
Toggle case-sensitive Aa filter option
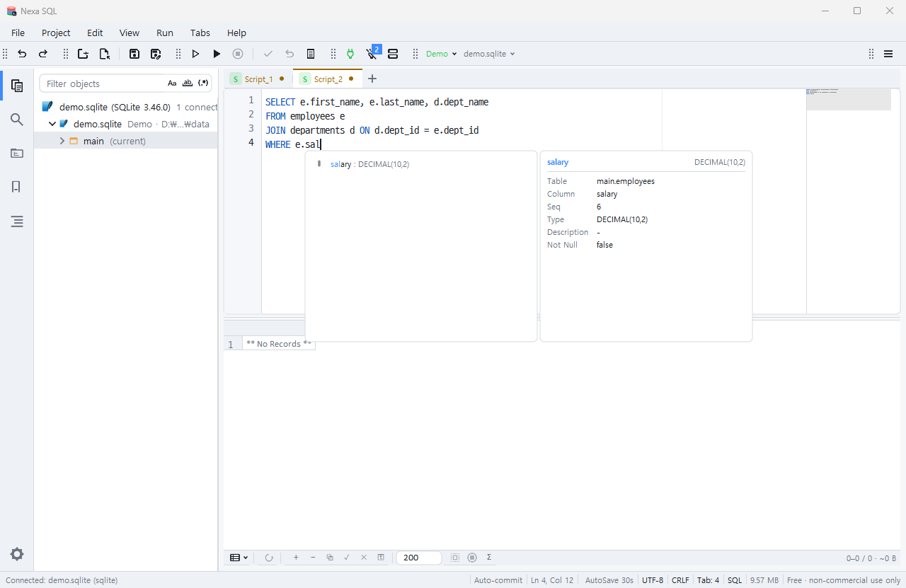(172, 83)
